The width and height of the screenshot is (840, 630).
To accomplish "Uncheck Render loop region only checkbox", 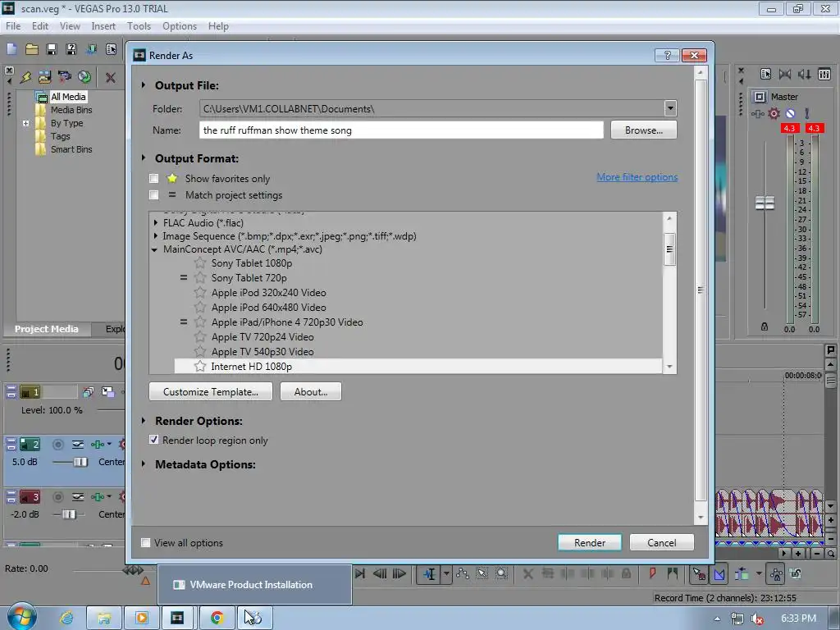I will (153, 440).
